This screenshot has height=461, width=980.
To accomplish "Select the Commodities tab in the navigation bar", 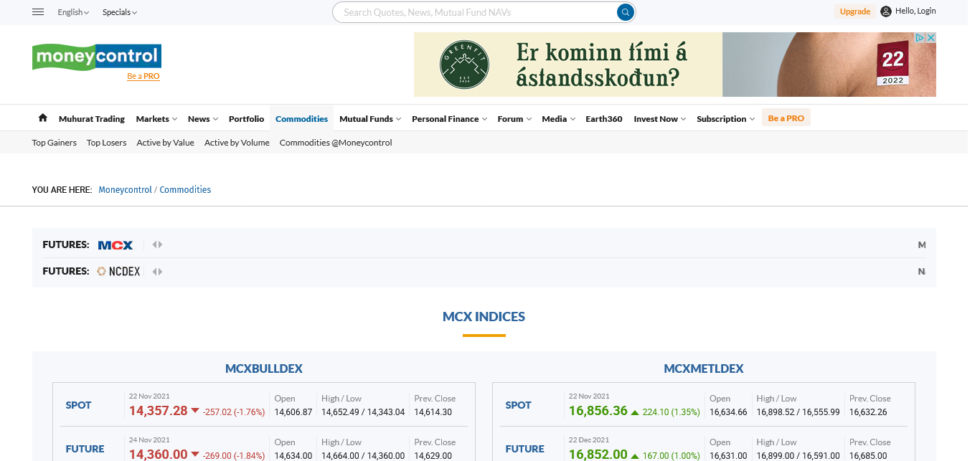I will click(301, 119).
